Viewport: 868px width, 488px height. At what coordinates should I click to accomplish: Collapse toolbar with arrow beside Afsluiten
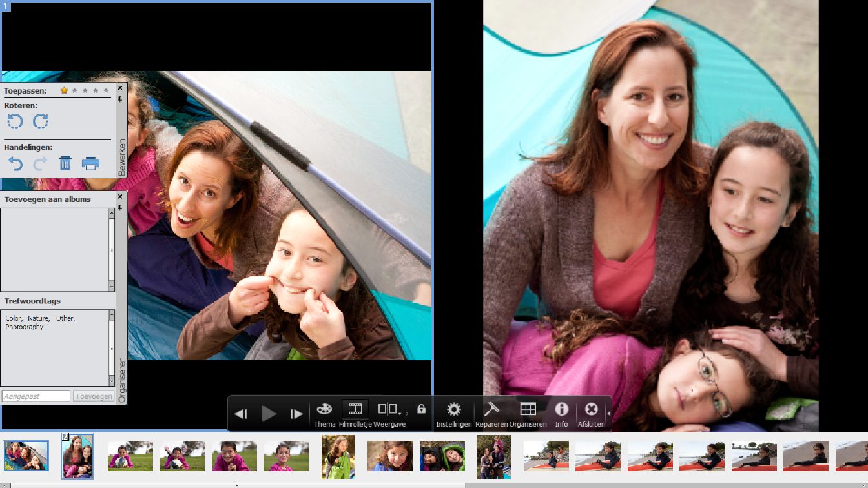608,414
